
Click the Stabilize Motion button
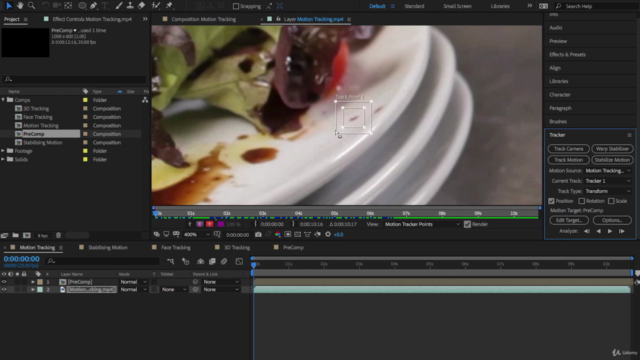point(612,160)
